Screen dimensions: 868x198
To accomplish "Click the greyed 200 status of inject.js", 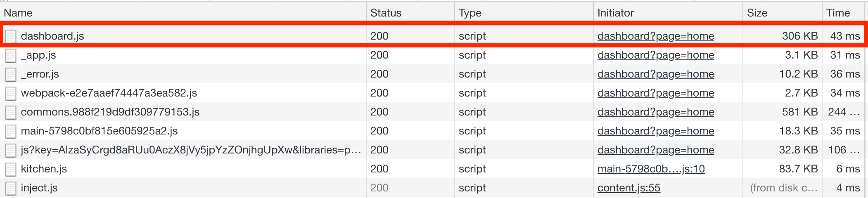I will (x=379, y=188).
